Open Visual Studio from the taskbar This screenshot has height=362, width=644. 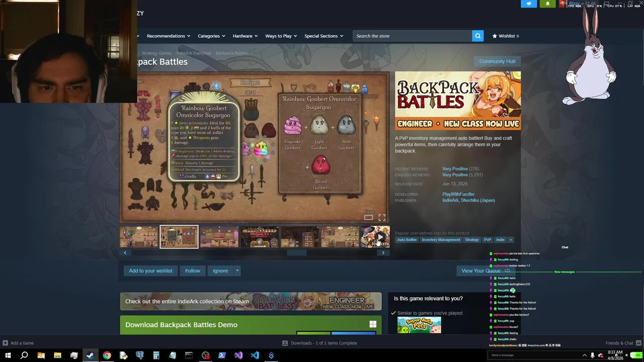(238, 355)
